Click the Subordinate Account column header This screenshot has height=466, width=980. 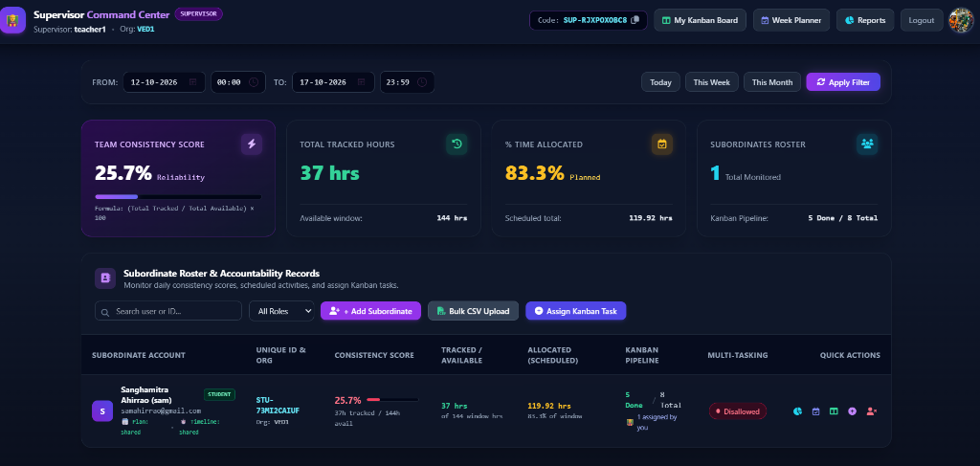pyautogui.click(x=139, y=355)
